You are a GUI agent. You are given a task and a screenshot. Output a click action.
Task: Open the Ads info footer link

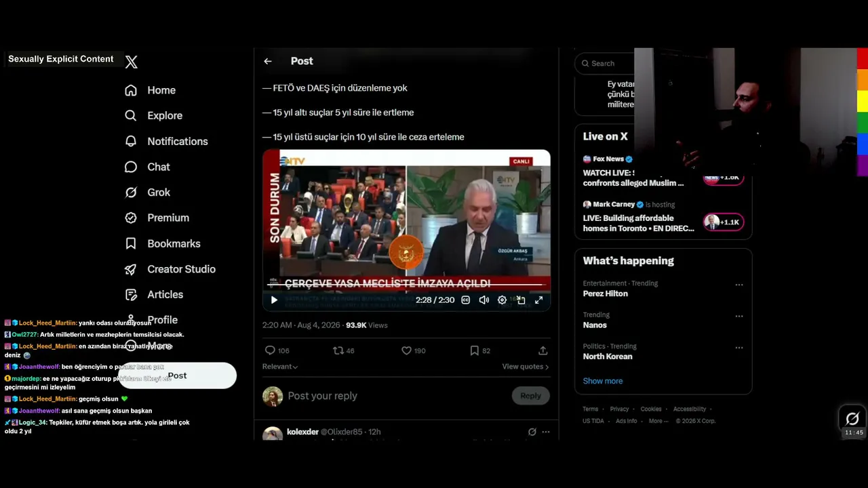[x=627, y=421]
